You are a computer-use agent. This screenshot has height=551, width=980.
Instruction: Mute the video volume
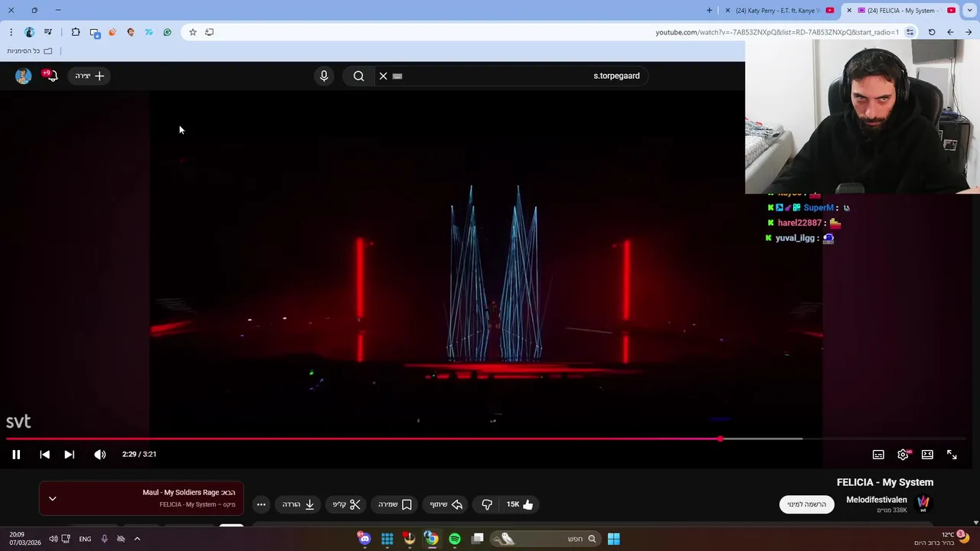coord(100,455)
